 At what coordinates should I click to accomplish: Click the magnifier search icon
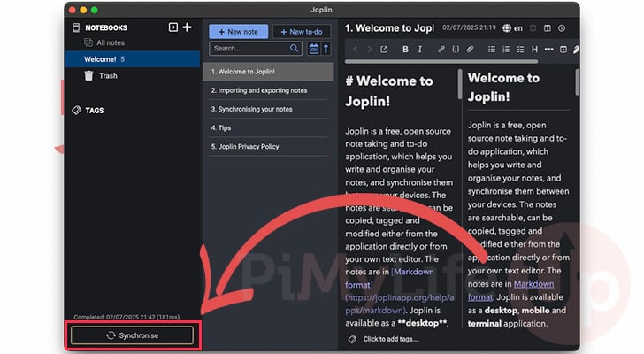[294, 49]
